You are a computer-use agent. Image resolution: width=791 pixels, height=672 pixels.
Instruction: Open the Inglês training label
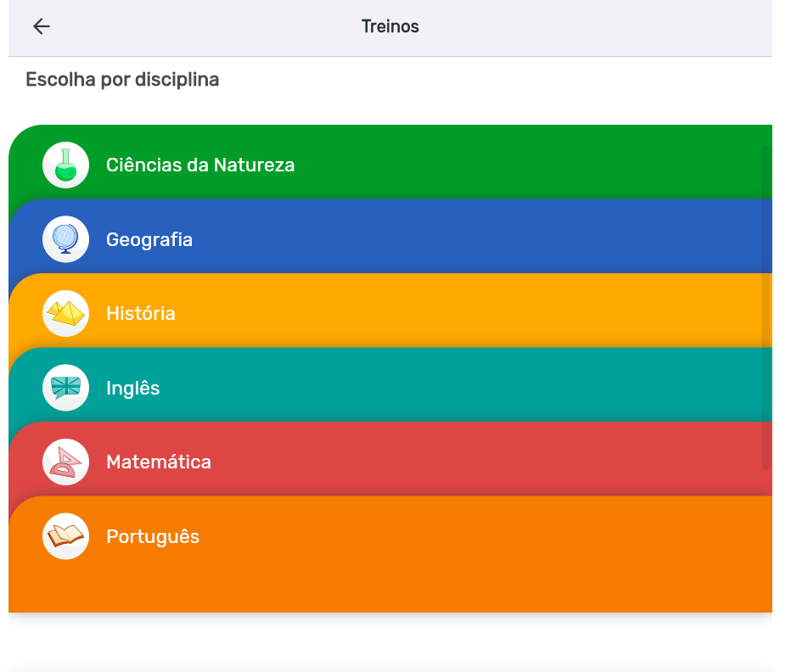coord(133,388)
